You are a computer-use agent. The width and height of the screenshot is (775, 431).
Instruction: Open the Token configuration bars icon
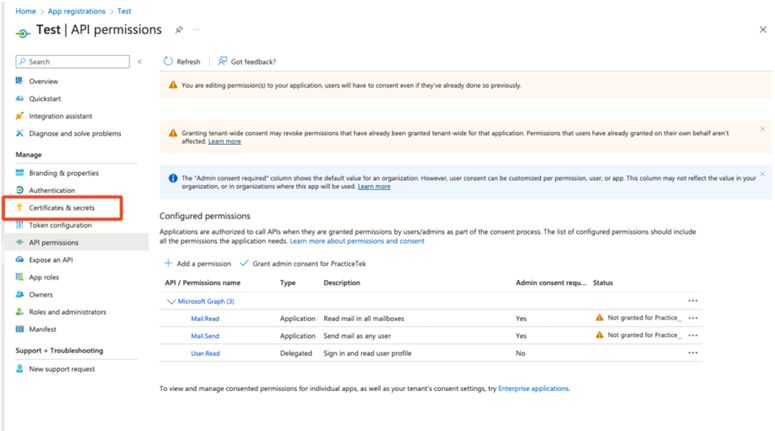(x=19, y=225)
